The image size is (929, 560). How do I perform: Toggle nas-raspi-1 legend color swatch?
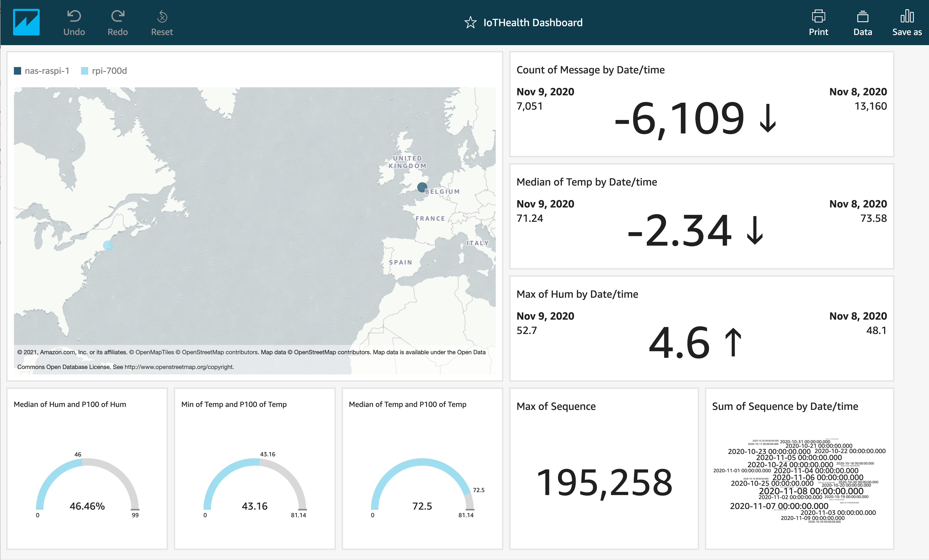point(17,71)
